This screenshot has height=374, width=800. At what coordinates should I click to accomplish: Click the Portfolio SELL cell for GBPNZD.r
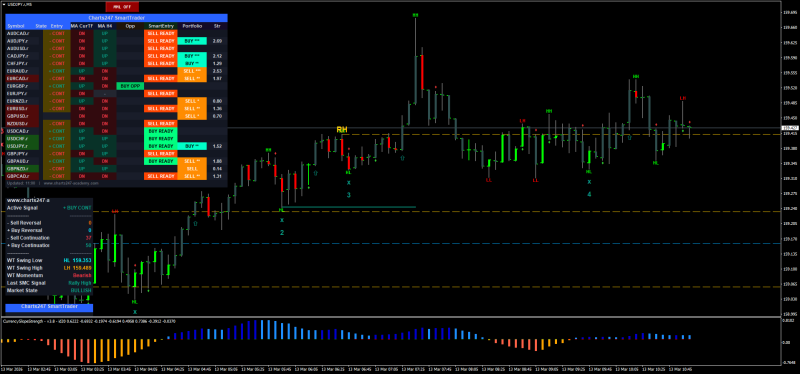192,168
